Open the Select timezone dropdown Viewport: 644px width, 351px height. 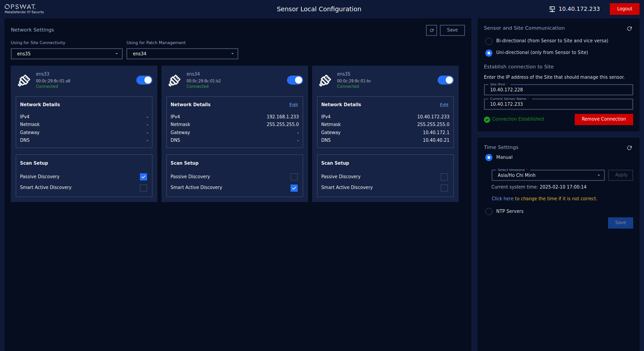[x=548, y=175]
